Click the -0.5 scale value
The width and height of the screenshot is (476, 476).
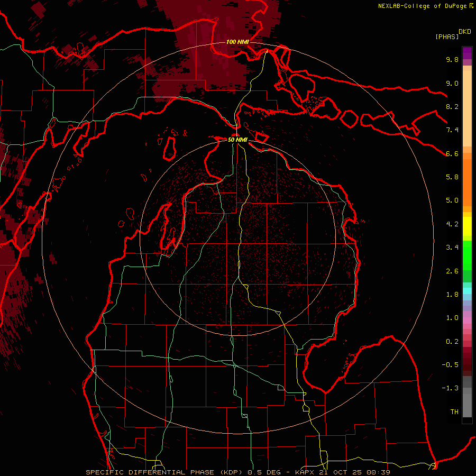point(450,365)
